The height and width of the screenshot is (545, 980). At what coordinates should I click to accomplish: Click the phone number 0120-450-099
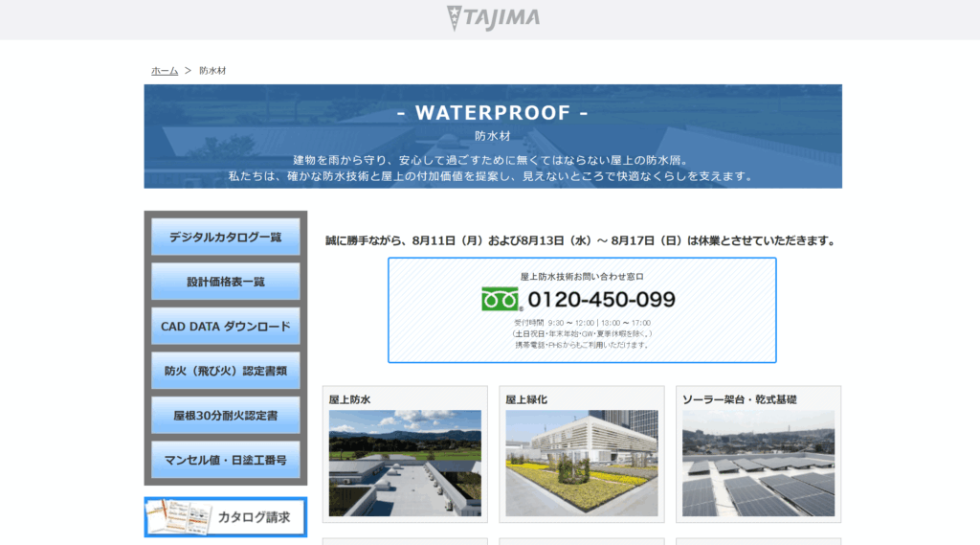pyautogui.click(x=601, y=299)
